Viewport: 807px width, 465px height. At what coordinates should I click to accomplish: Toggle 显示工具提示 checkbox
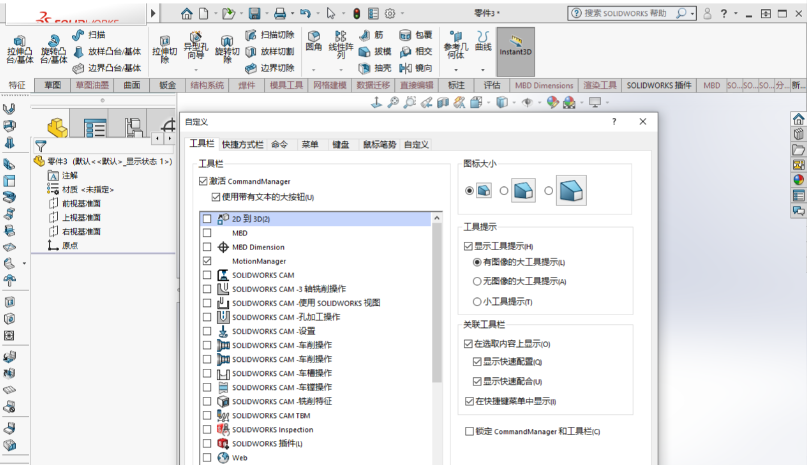coord(468,246)
